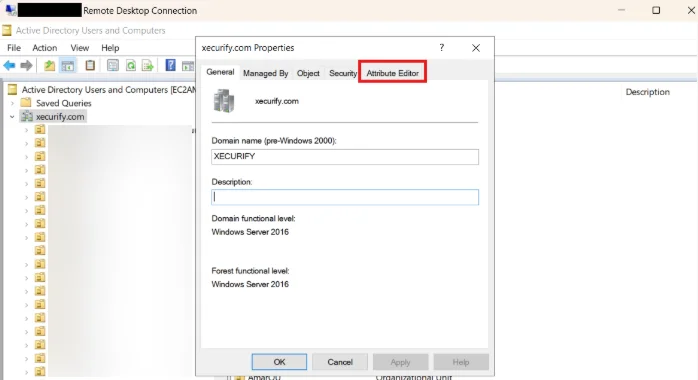
Task: Click the xecurify.com name in dialog
Action: 276,101
